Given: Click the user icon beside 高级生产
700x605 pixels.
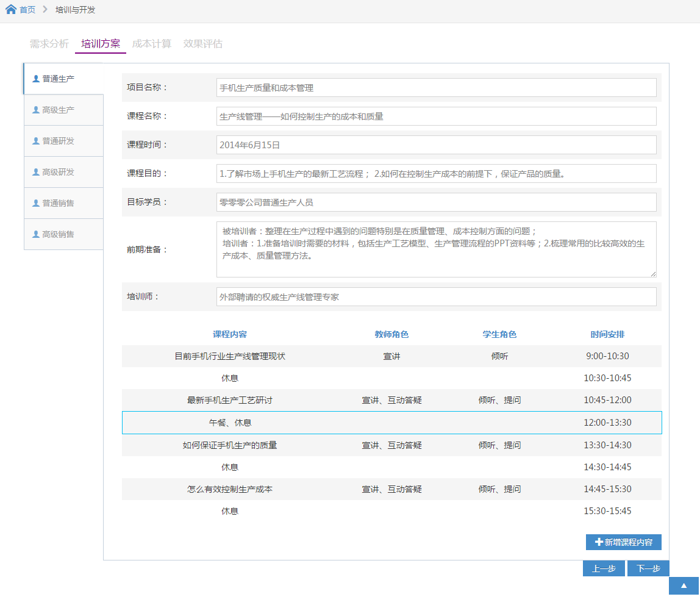Looking at the screenshot, I should click(x=36, y=110).
